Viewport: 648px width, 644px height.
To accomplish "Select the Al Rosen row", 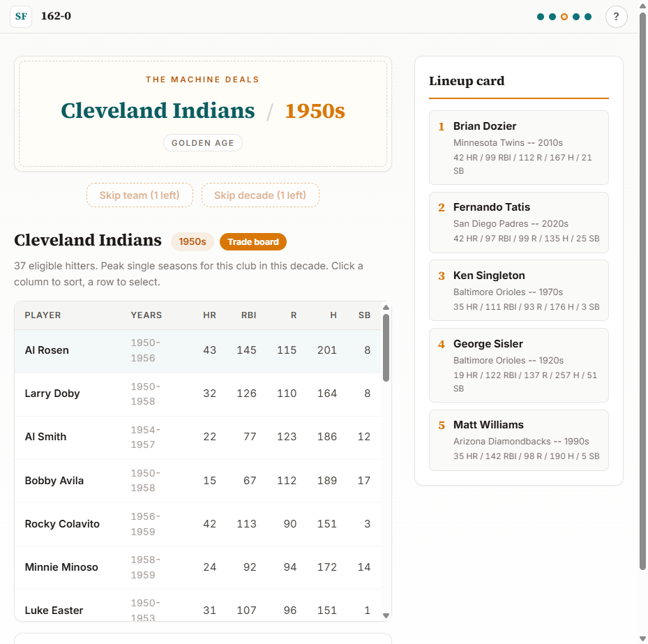I will pos(198,351).
